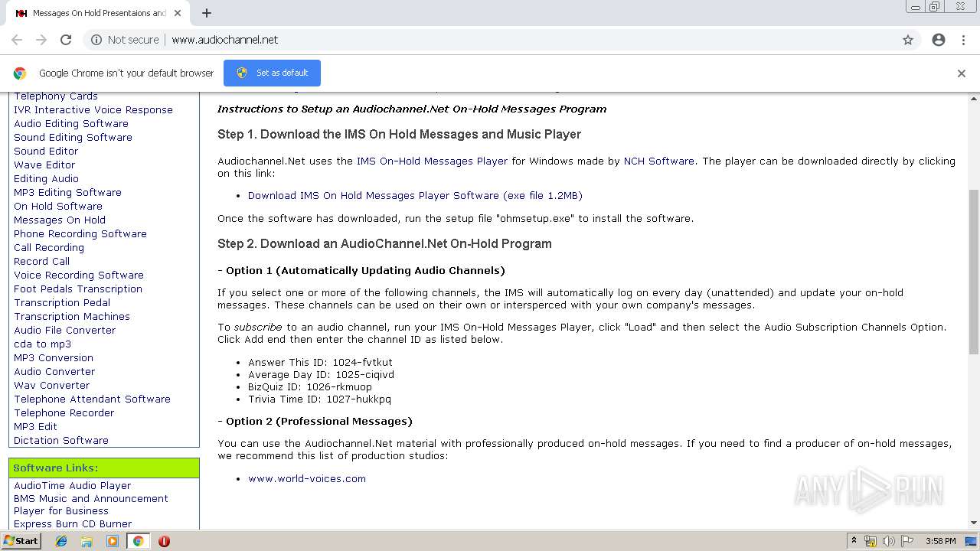Open the IVR Interactive Voice Response link
The width and height of the screenshot is (980, 551).
[93, 109]
